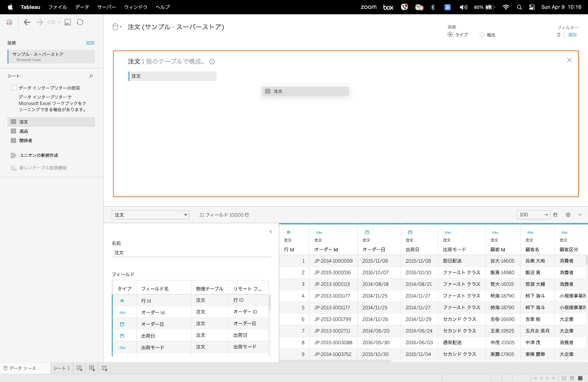Viewport: 588px width, 382px height.
Task: Open the redo arrow dropdown
Action: coord(59,22)
